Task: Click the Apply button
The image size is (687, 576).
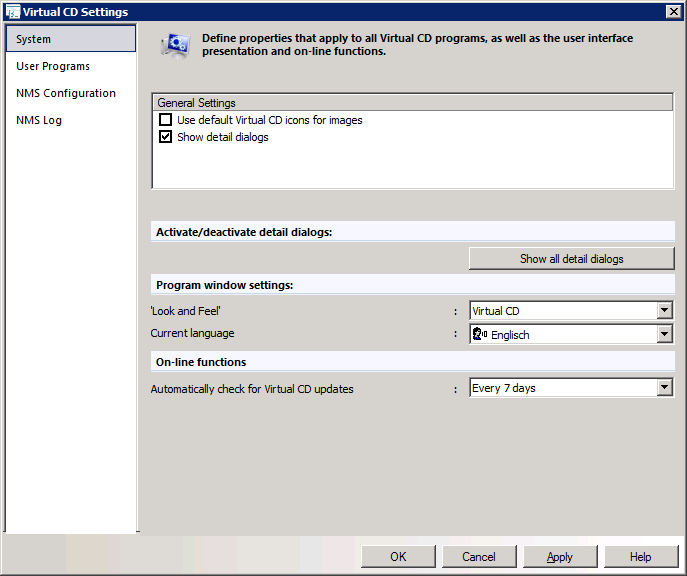Action: (x=560, y=556)
